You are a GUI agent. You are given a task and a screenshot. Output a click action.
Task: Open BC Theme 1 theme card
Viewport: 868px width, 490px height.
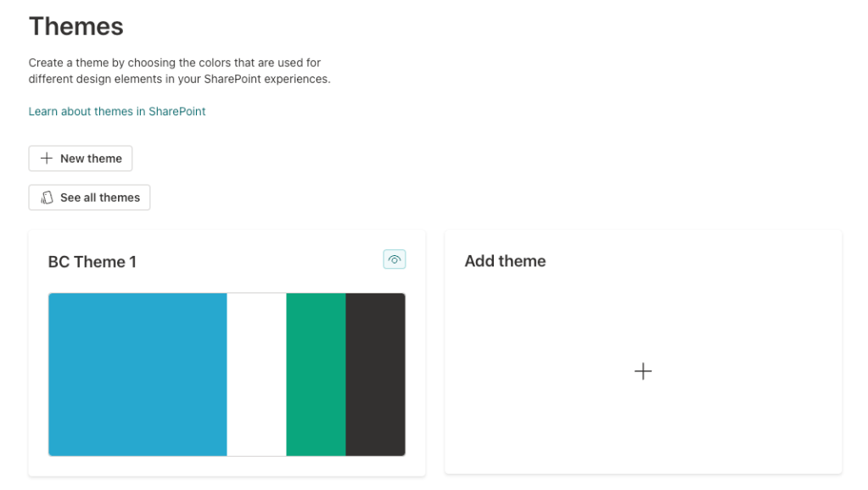click(227, 352)
